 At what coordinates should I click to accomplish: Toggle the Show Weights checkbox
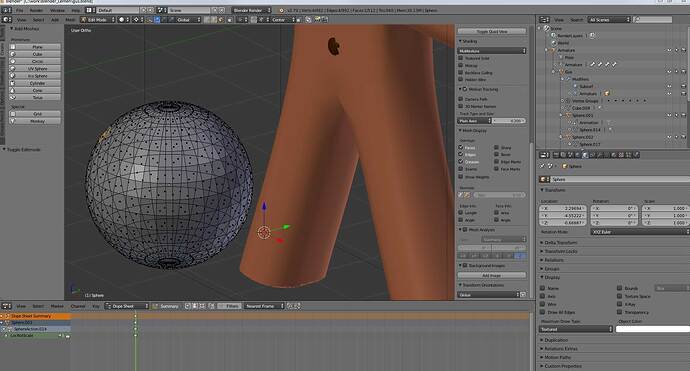coord(461,176)
